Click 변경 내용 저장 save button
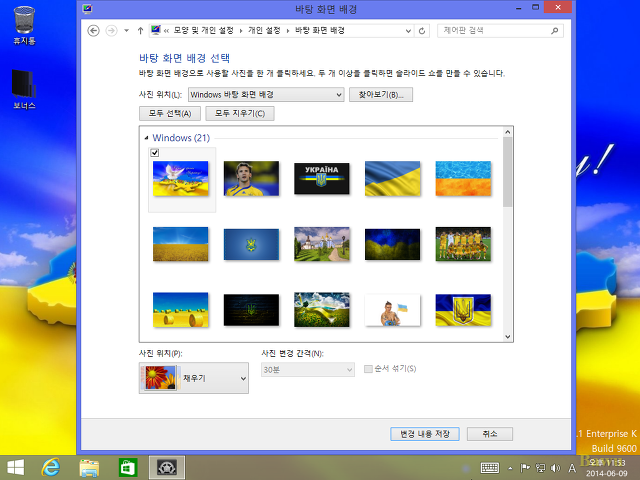Image resolution: width=640 pixels, height=480 pixels. [x=425, y=434]
